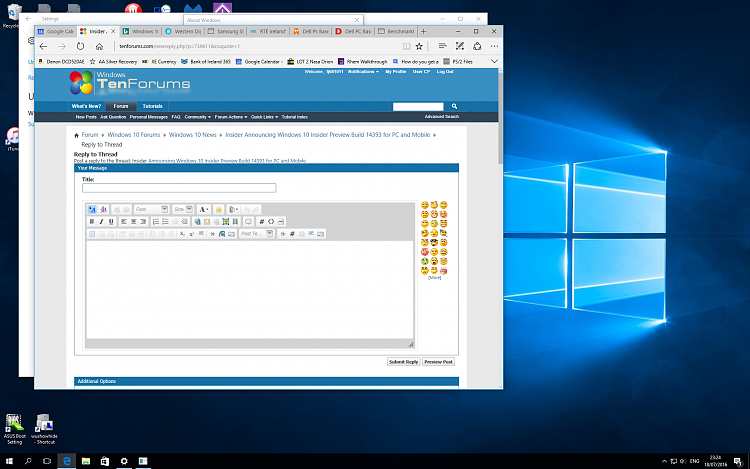The height and width of the screenshot is (469, 750).
Task: Insert an unordered bullet list
Action: coord(165,221)
